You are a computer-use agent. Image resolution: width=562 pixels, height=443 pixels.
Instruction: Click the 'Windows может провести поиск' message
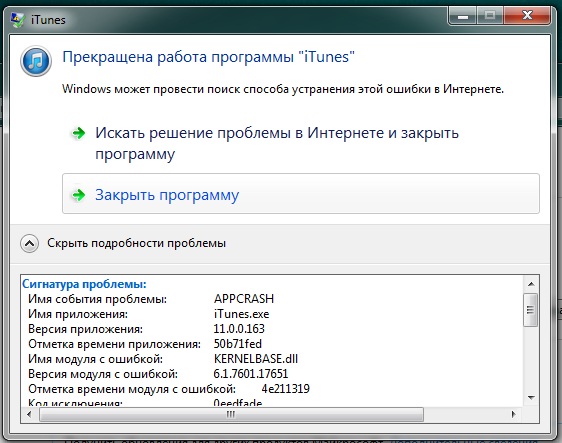tap(283, 89)
